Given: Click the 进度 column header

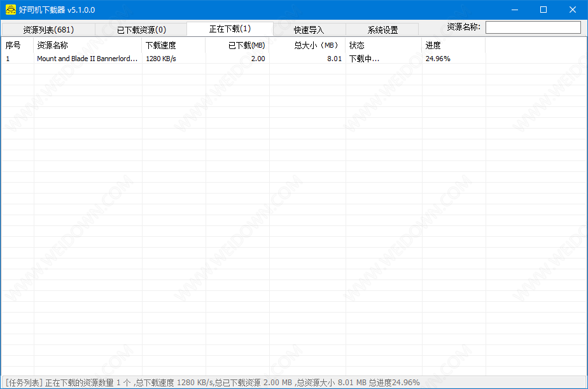Looking at the screenshot, I should tap(454, 45).
